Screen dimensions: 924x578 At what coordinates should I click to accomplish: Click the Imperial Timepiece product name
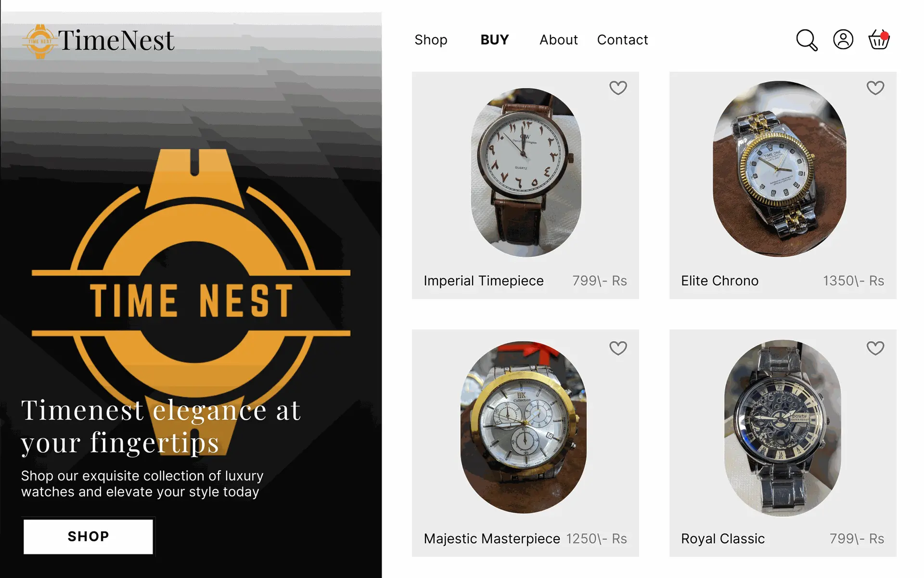tap(484, 281)
